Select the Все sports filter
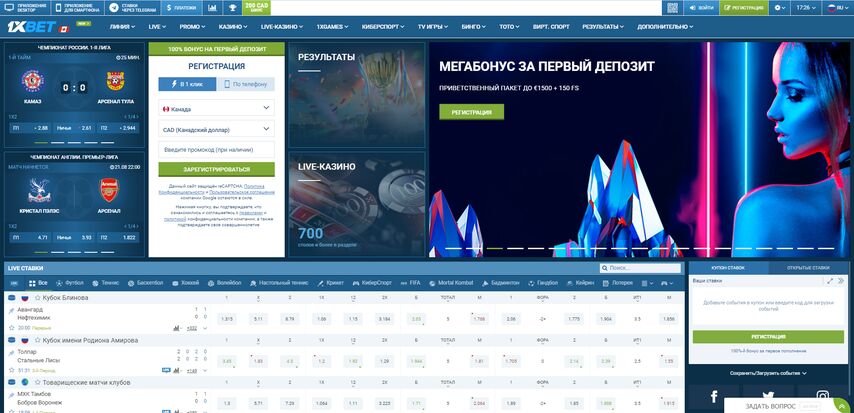854x413 pixels. pos(38,283)
